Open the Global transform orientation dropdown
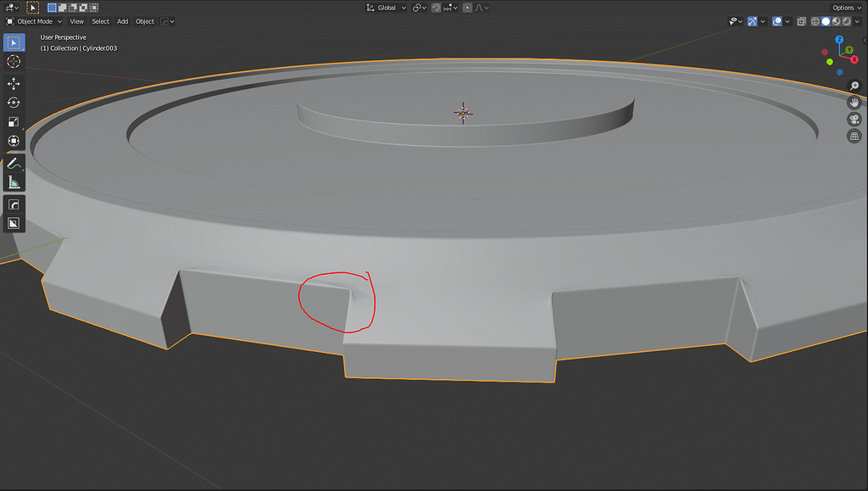This screenshot has height=491, width=868. point(387,8)
